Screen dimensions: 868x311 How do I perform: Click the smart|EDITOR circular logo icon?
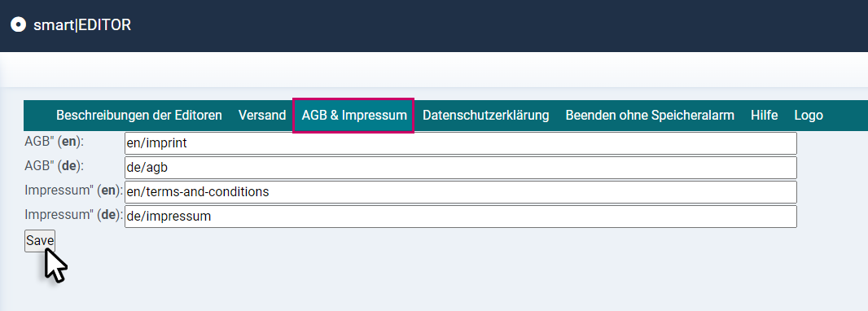point(18,25)
